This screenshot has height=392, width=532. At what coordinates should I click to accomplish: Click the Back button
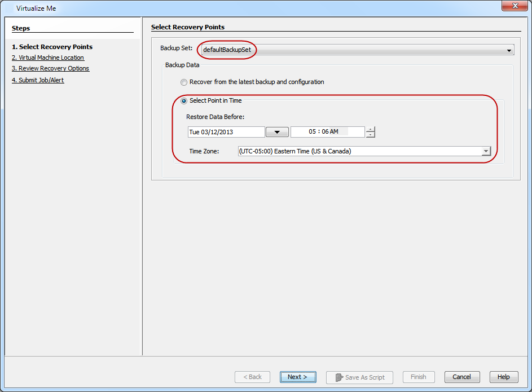tap(252, 377)
